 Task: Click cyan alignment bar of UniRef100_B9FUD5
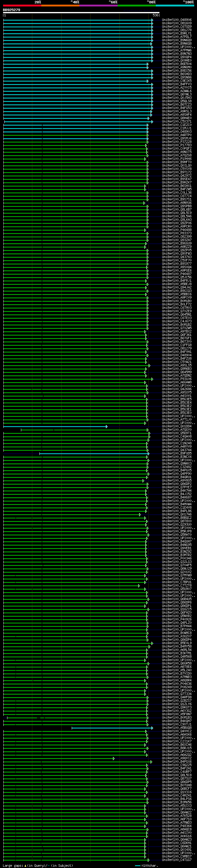click(x=94, y=454)
